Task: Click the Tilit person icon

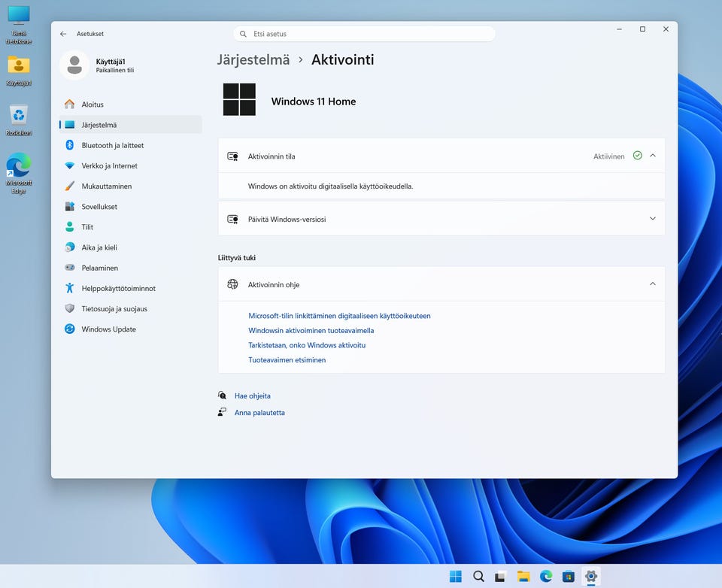Action: 69,226
